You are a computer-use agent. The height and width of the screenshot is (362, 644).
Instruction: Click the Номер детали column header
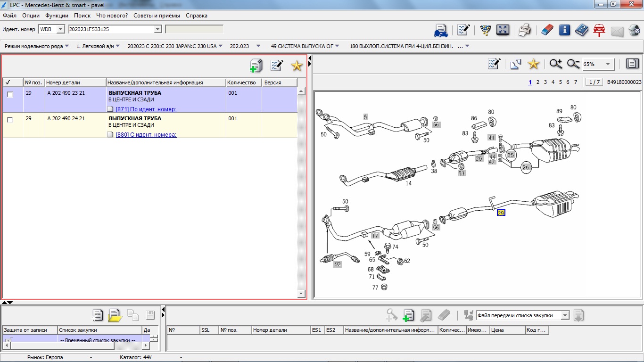coord(75,82)
